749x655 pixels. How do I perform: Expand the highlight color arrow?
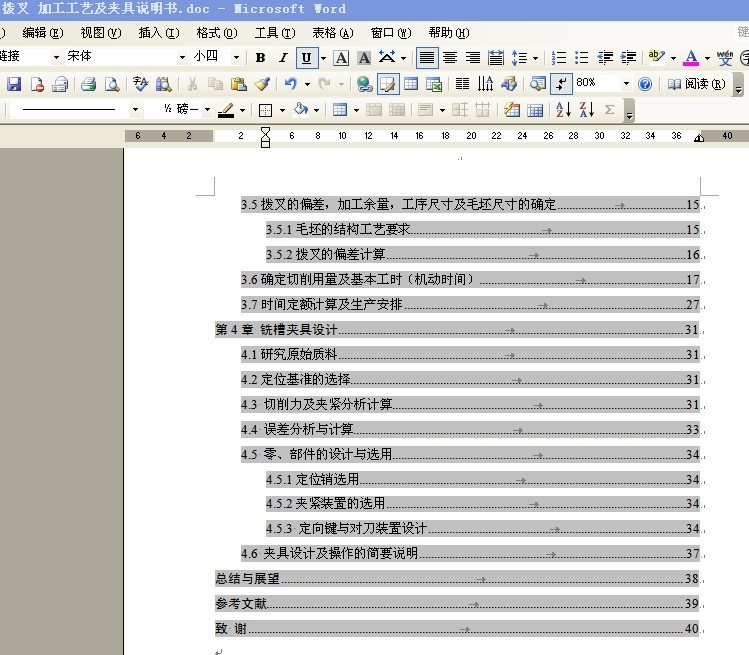[x=674, y=59]
